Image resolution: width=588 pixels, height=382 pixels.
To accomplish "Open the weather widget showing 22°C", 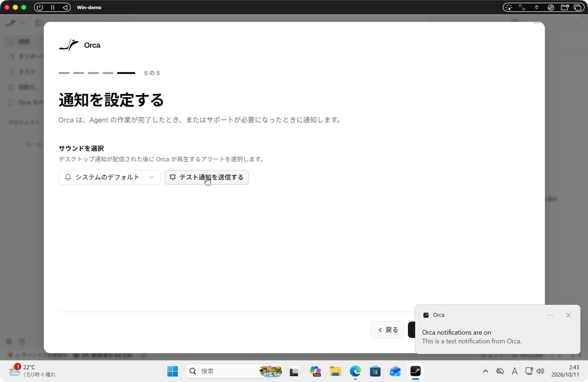I will [x=32, y=371].
